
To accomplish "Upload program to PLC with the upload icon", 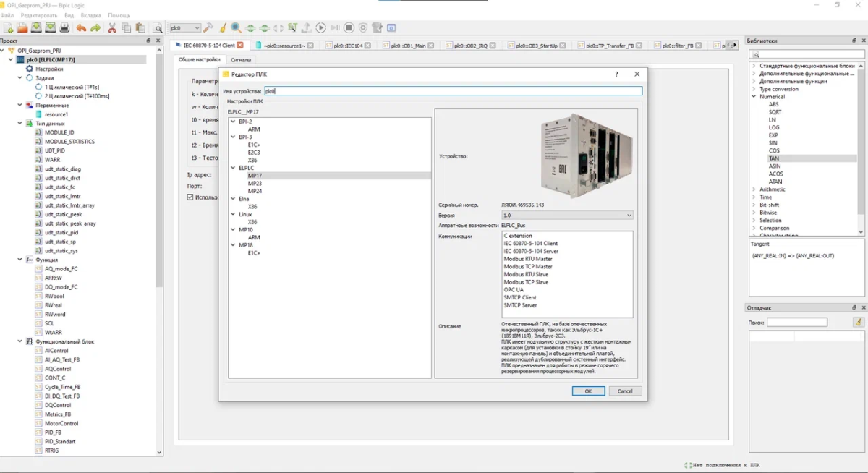I will click(306, 28).
